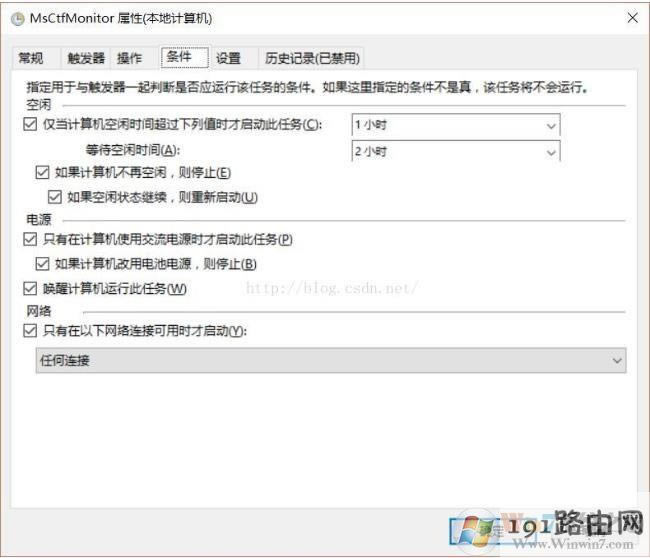Click the 条件 tab
The image size is (650, 558).
[x=179, y=57]
